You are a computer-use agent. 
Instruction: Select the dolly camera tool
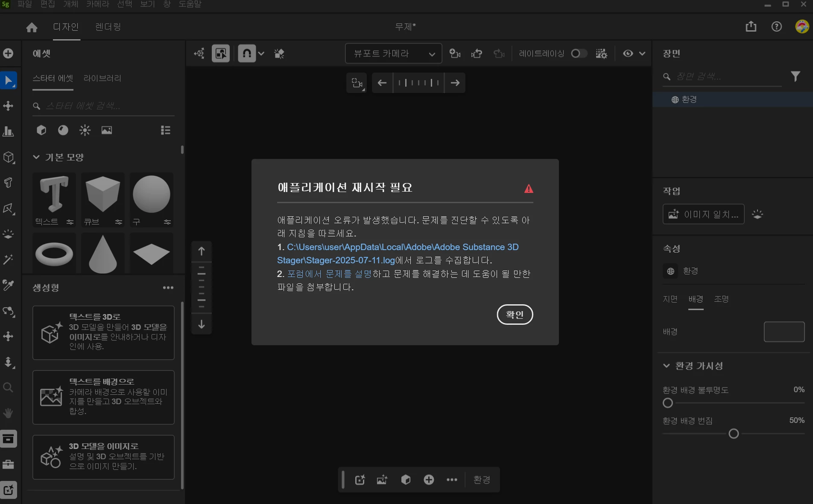coord(8,362)
